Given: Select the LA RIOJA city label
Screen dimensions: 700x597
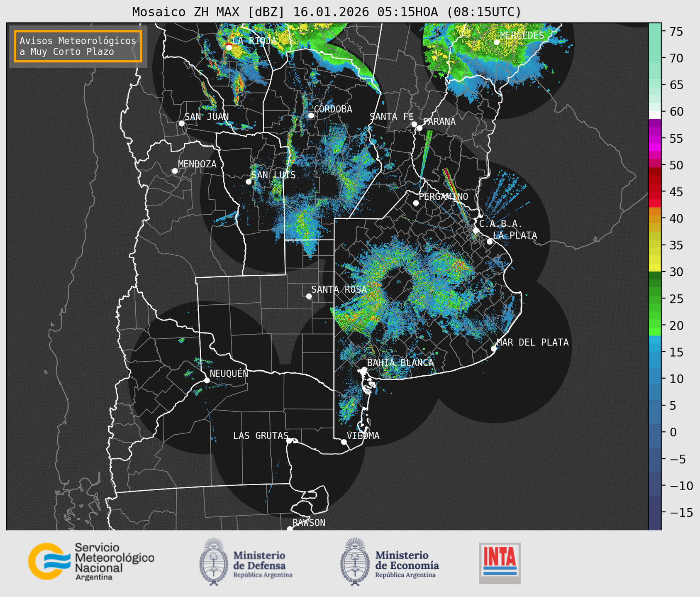Looking at the screenshot, I should pyautogui.click(x=254, y=41).
